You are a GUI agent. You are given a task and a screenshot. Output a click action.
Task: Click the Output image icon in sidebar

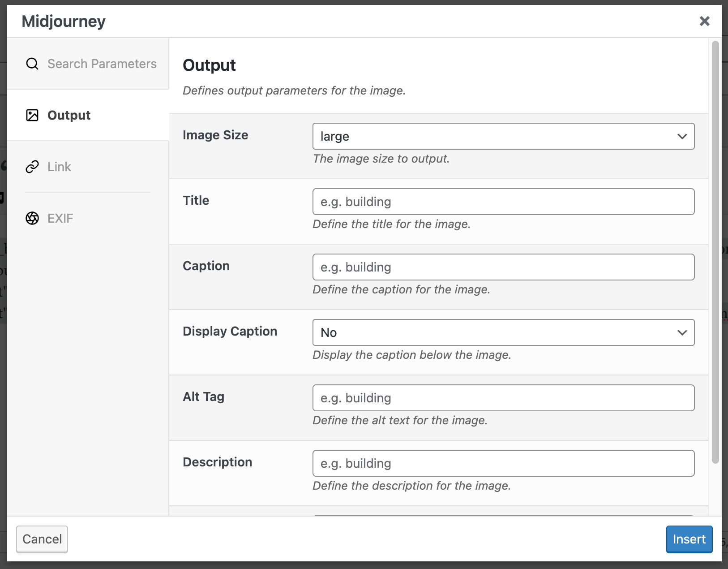click(x=32, y=115)
